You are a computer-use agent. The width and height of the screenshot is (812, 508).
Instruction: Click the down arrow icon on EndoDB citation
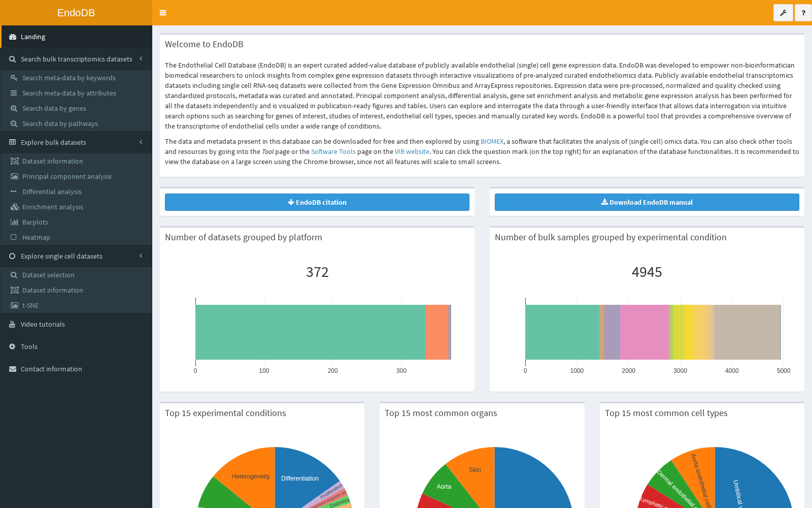pos(291,202)
